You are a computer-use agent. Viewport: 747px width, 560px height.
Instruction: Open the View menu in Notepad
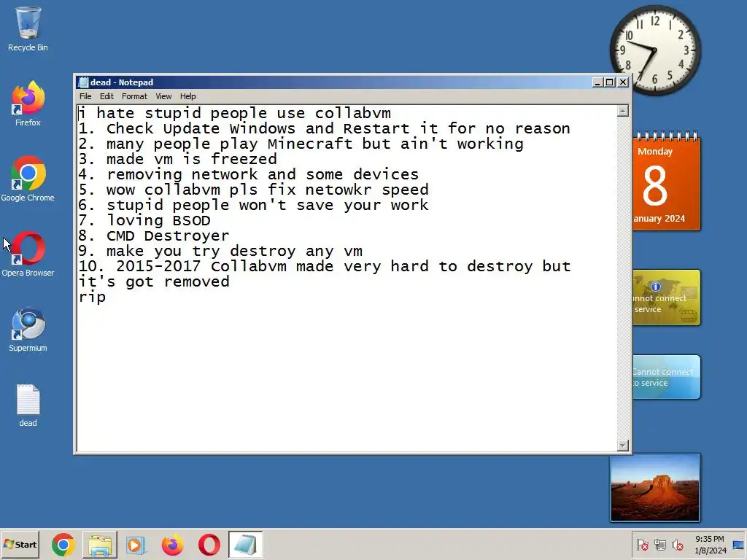163,96
